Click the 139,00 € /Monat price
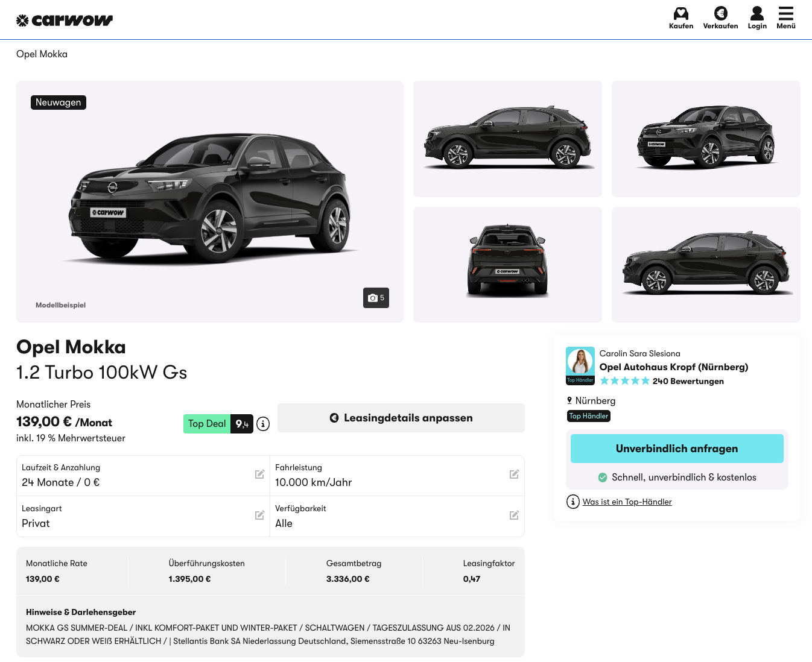 pos(64,422)
